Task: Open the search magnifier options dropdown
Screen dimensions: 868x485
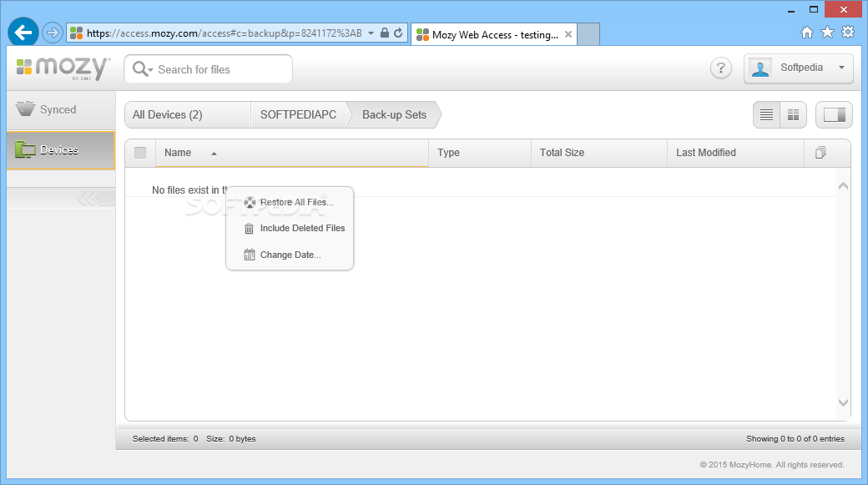Action: coord(142,69)
